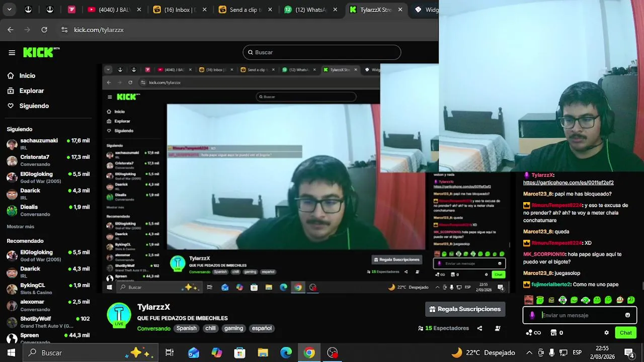
Task: Click the Enviar un mensaje chat input
Action: [580, 315]
